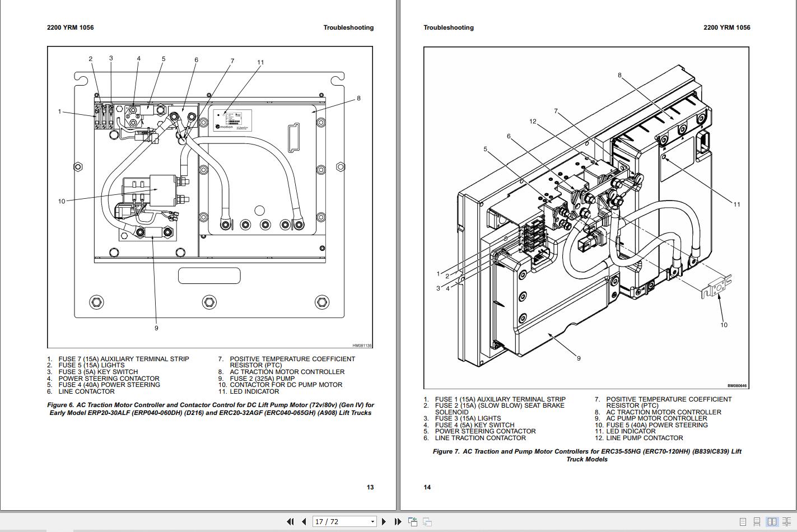Click page number 13 in footer
Viewport: 797px width, 532px height.
pyautogui.click(x=370, y=487)
